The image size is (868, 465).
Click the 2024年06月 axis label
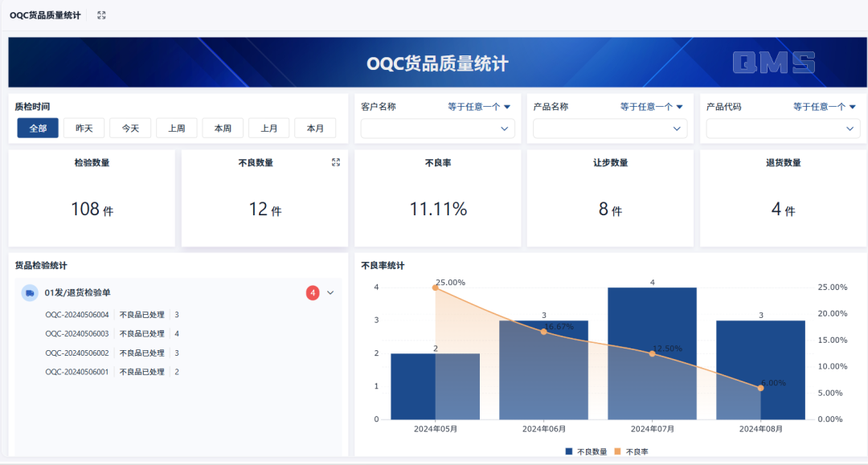tap(543, 429)
